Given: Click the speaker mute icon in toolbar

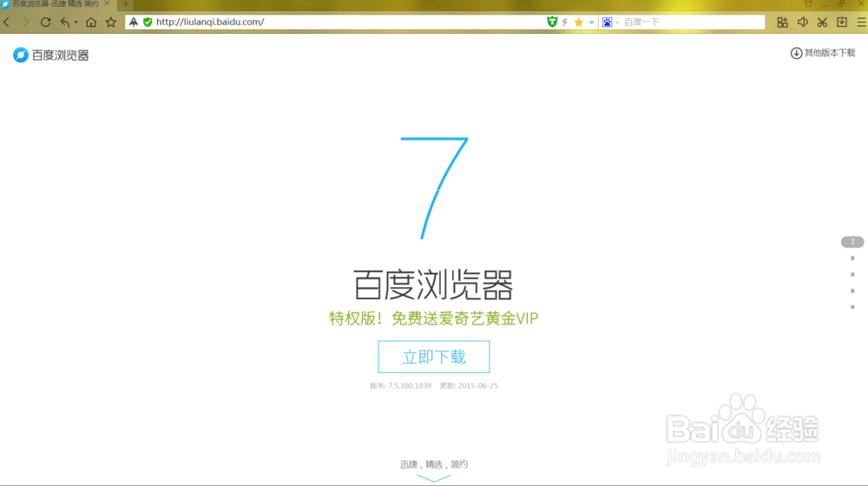Looking at the screenshot, I should (x=802, y=23).
